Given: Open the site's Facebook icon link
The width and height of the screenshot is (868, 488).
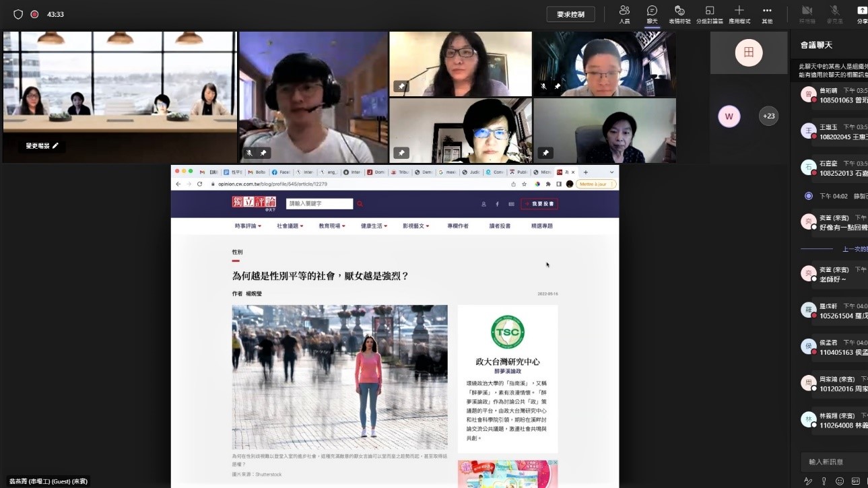Looking at the screenshot, I should [498, 204].
